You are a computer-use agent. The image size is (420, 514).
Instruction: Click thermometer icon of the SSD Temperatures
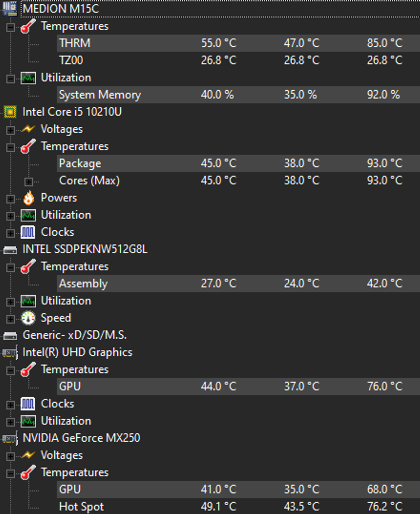(x=28, y=267)
